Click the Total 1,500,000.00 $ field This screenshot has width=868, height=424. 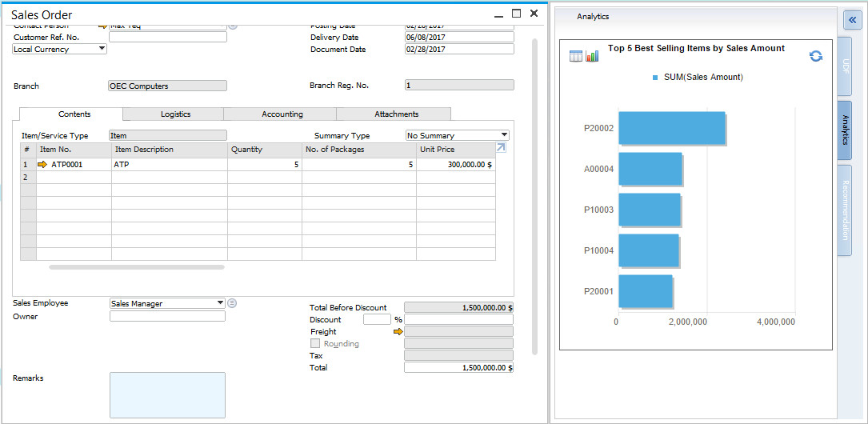pyautogui.click(x=459, y=367)
